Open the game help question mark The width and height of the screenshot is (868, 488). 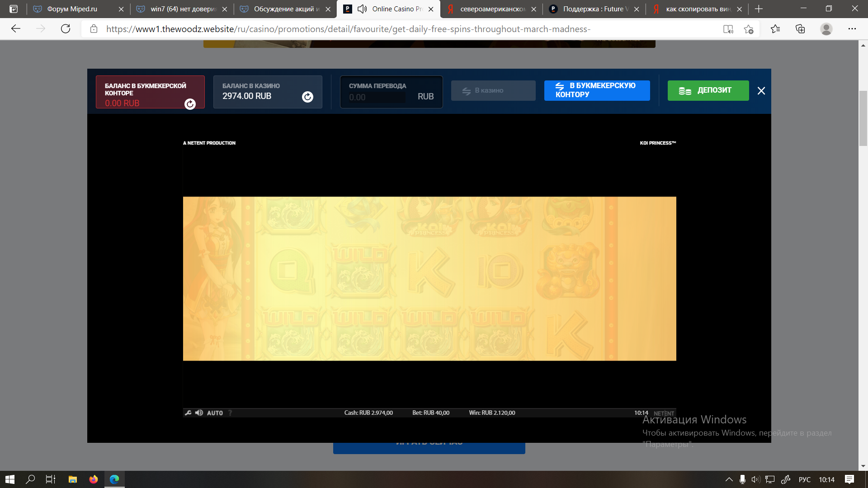pos(230,413)
